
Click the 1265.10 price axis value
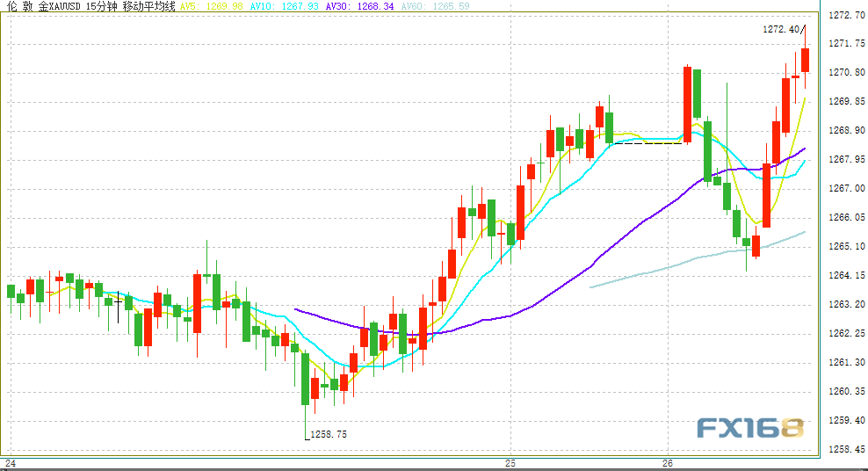pyautogui.click(x=846, y=246)
